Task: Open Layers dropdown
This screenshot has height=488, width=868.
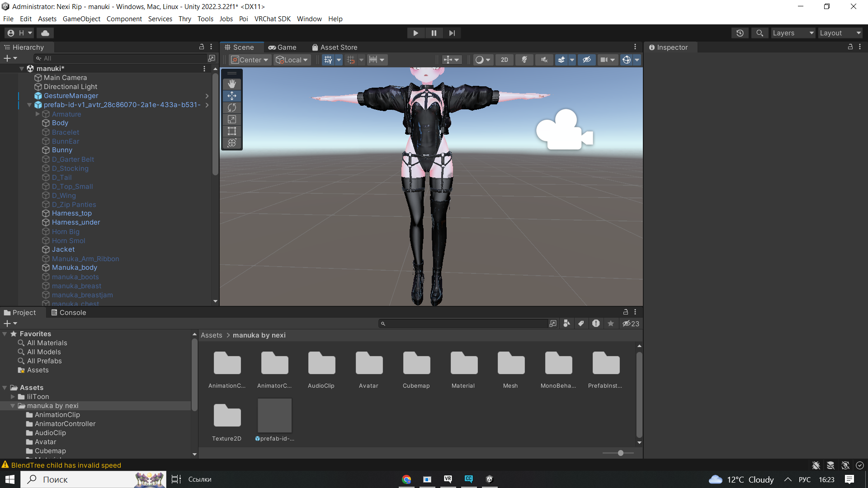Action: coord(793,33)
